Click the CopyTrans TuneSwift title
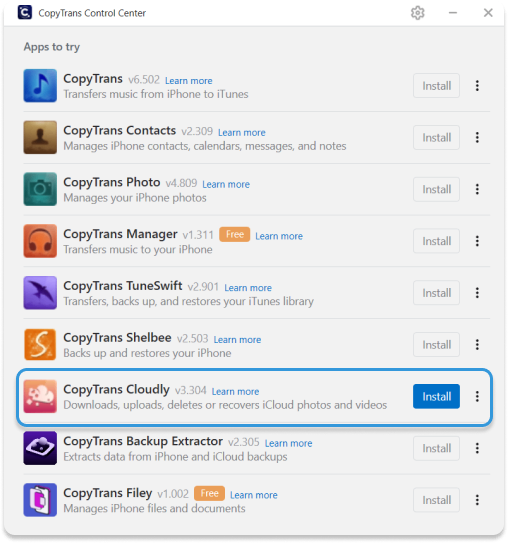Image resolution: width=508 pixels, height=543 pixels. coord(123,286)
